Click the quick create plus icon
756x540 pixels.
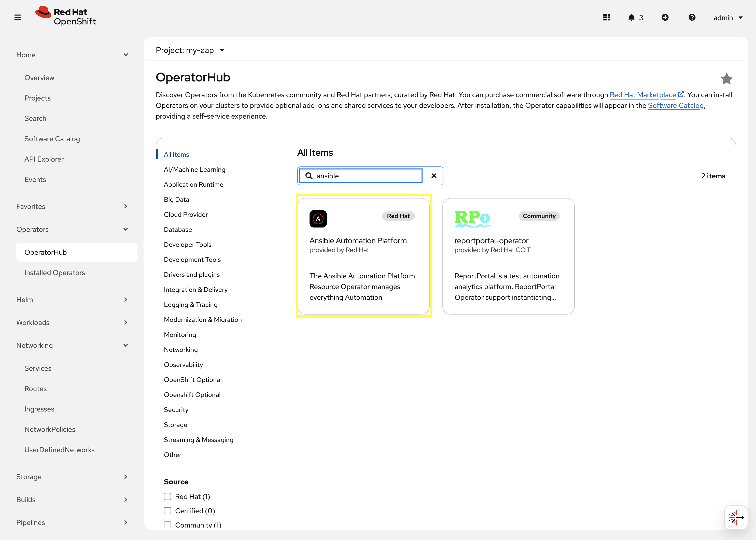click(665, 17)
